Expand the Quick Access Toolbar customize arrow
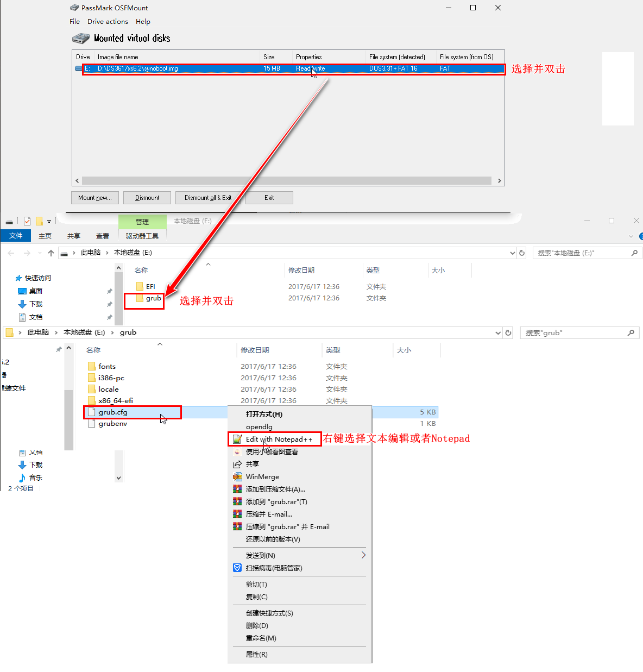The height and width of the screenshot is (672, 643). 50,221
